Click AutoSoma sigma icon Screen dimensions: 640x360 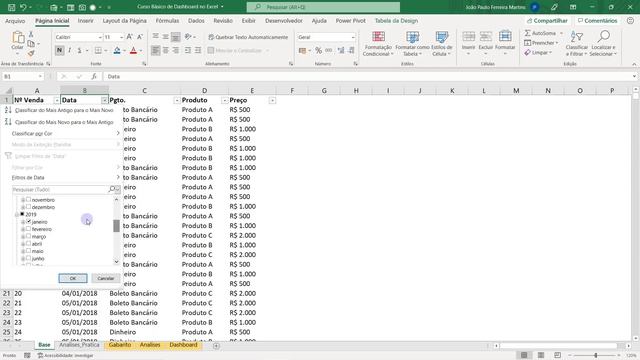[x=527, y=33]
